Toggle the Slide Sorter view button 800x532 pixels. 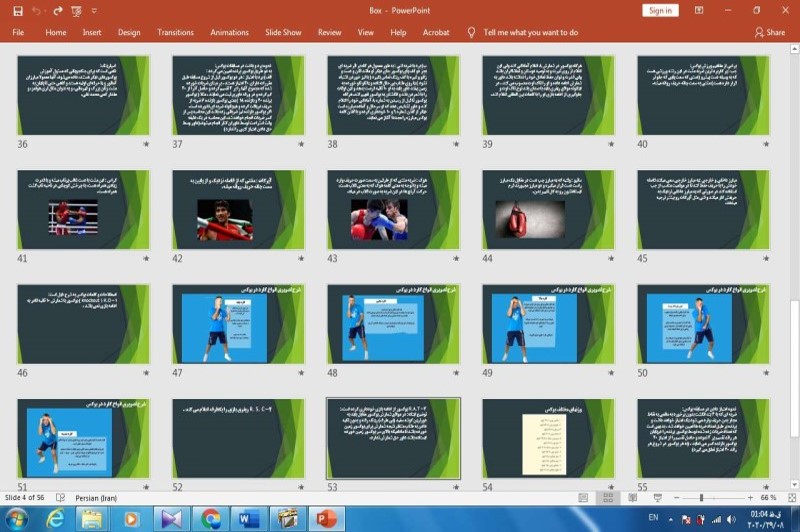point(606,497)
